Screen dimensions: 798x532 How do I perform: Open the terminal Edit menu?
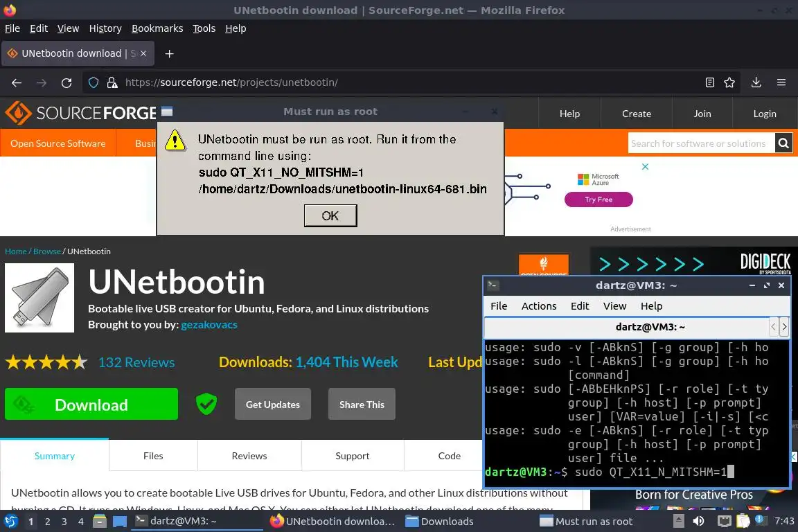[x=580, y=306]
